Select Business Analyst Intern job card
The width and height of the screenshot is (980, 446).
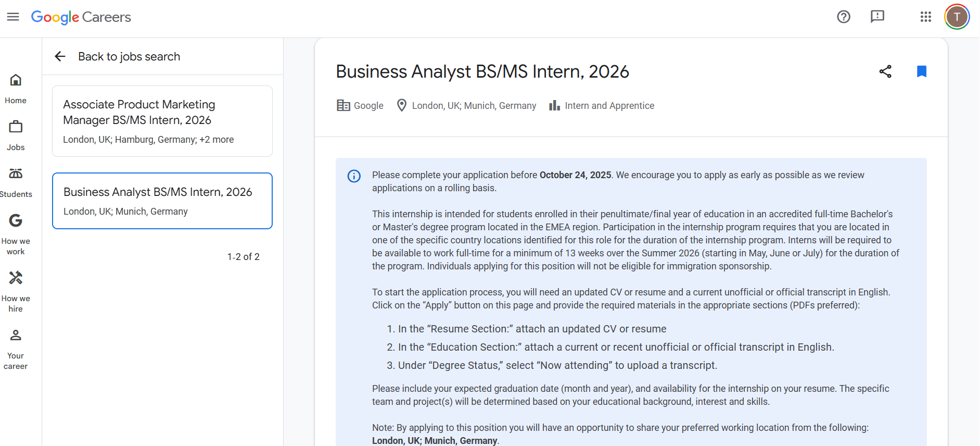(x=162, y=201)
